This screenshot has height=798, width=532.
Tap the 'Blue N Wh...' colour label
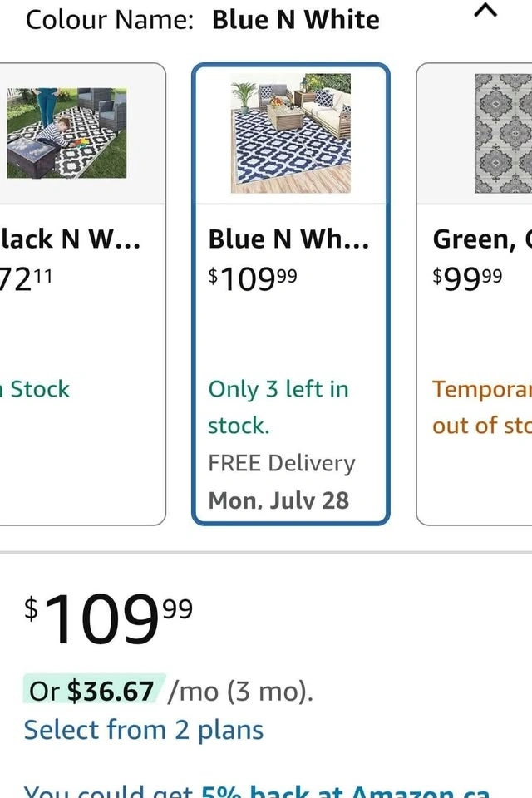(288, 239)
